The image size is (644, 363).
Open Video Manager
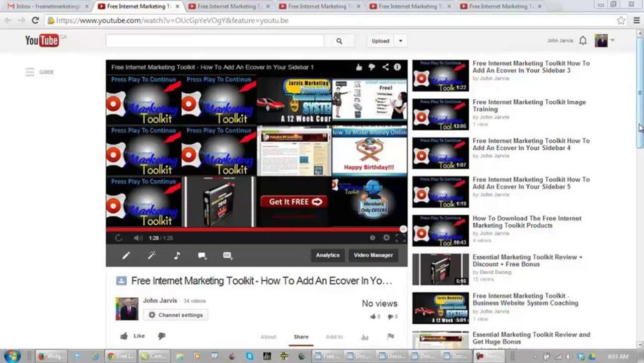pos(373,256)
